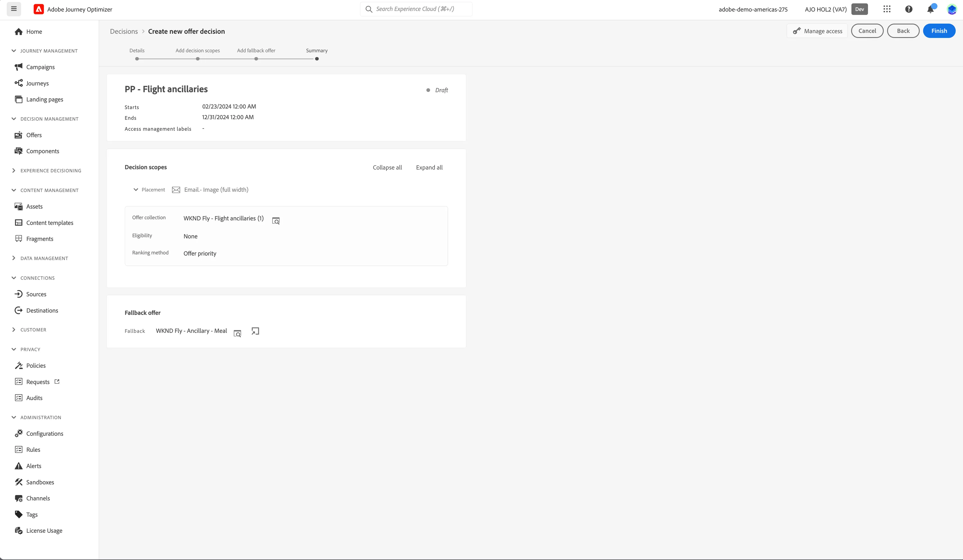963x560 pixels.
Task: Toggle the hamburger navigation menu
Action: (14, 9)
